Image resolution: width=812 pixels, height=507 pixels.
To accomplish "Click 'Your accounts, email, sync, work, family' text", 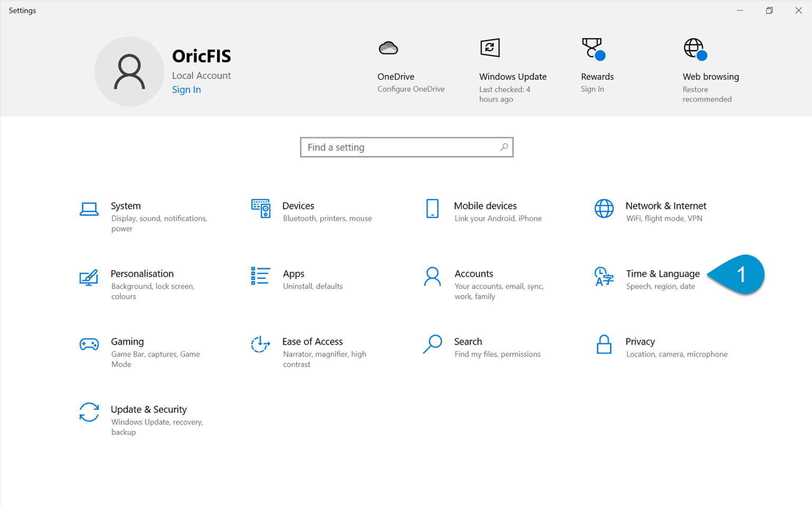I will tap(499, 291).
